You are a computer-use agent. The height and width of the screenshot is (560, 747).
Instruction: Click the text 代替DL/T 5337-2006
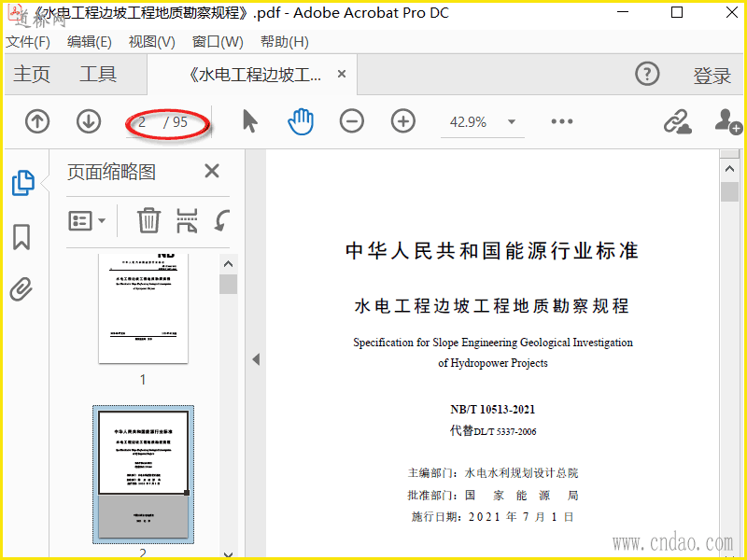click(493, 431)
